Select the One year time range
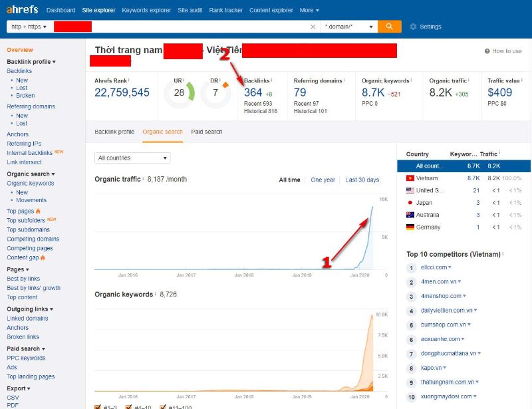This screenshot has width=532, height=409. (x=323, y=180)
